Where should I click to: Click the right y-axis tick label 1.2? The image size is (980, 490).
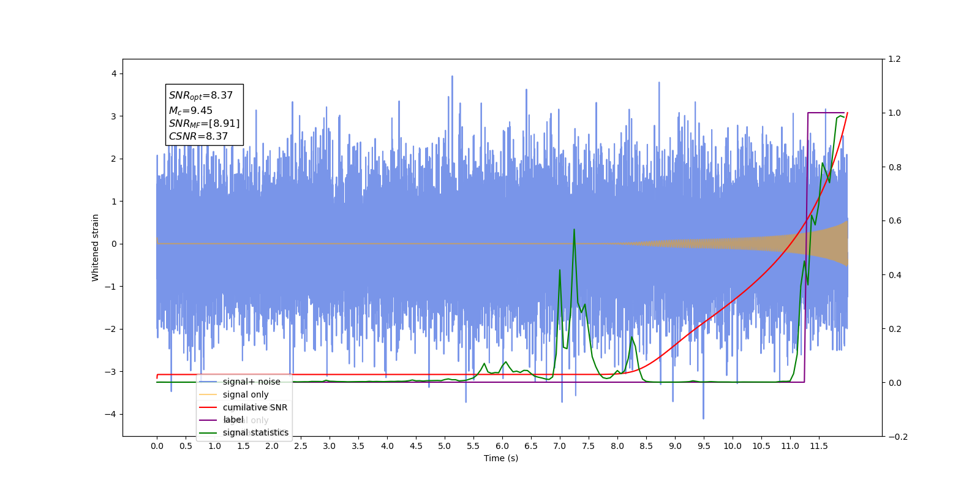click(894, 59)
